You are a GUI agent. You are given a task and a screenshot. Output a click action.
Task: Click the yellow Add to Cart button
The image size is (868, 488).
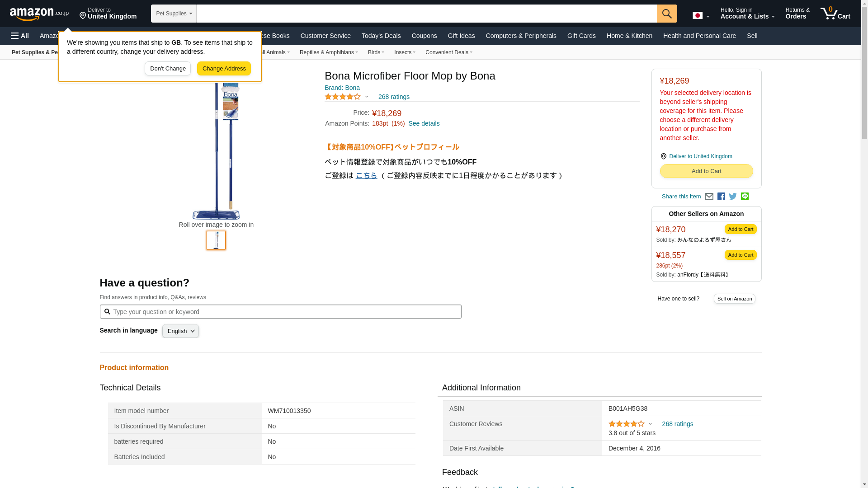coord(706,171)
